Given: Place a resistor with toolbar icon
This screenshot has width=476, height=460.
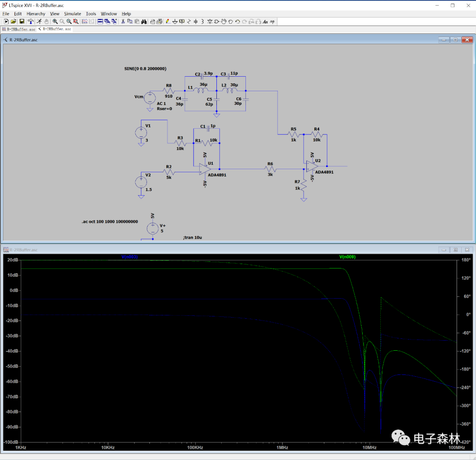Looking at the screenshot, I should point(189,22).
